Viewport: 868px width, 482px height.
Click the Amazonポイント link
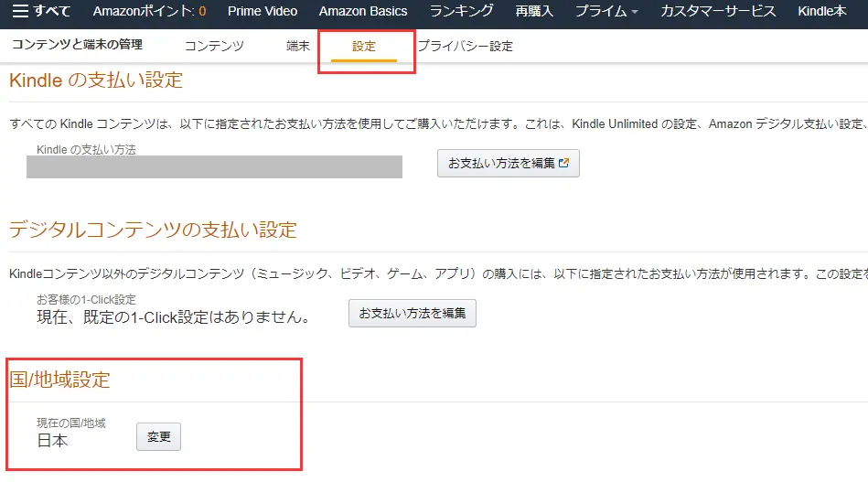tap(149, 11)
